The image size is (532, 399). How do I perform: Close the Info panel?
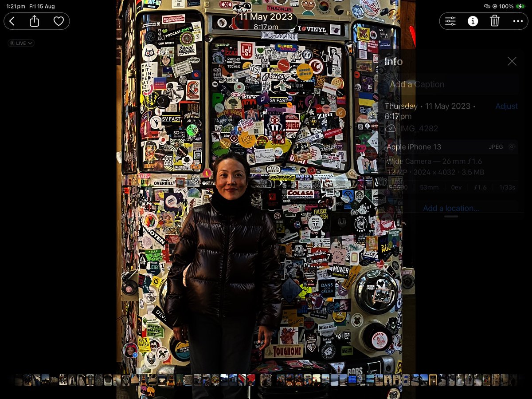coord(512,61)
